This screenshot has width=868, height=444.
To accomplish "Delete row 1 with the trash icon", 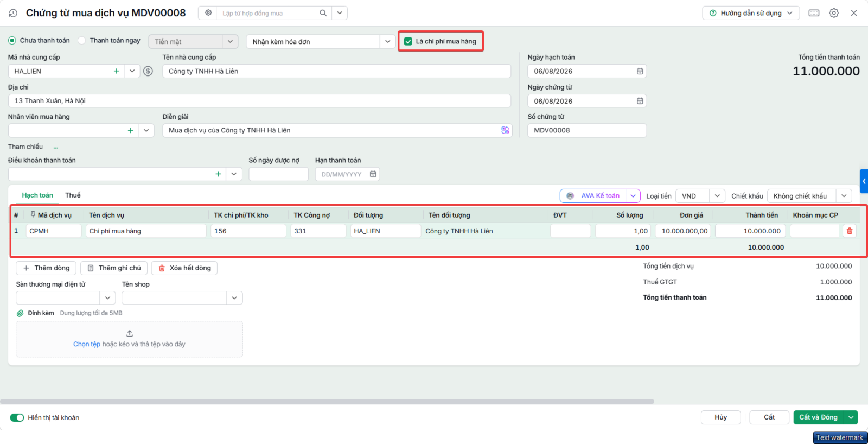I will pos(850,231).
